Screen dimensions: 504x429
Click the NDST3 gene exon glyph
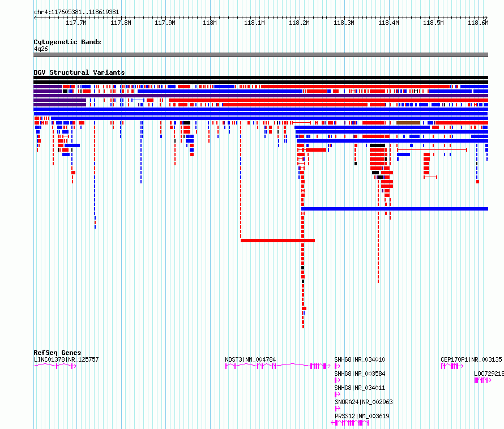[277, 366]
